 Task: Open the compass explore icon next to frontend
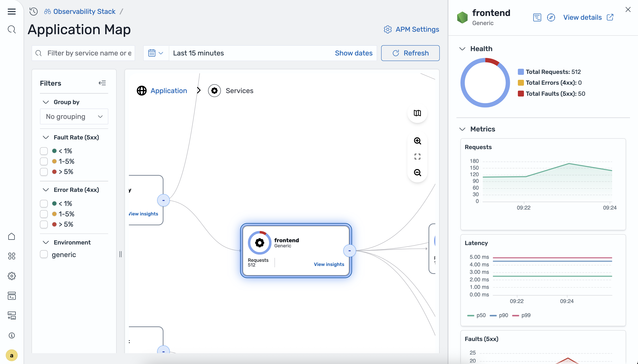(551, 17)
